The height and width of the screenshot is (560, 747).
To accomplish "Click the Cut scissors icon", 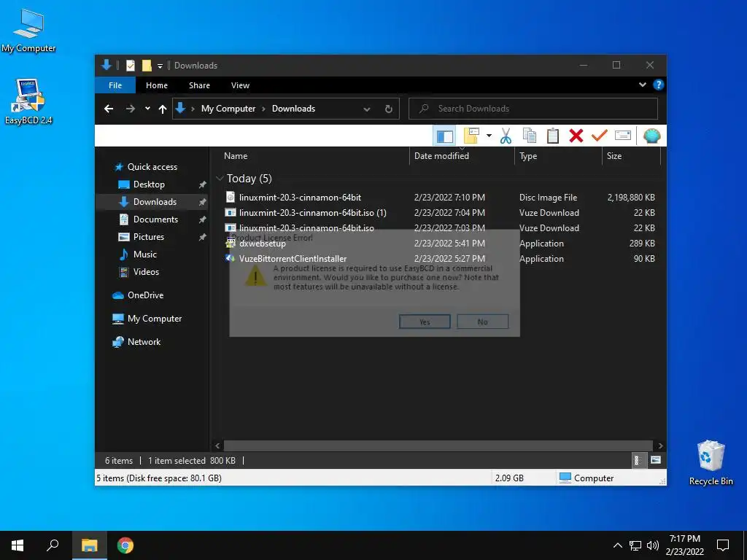I will click(x=506, y=136).
